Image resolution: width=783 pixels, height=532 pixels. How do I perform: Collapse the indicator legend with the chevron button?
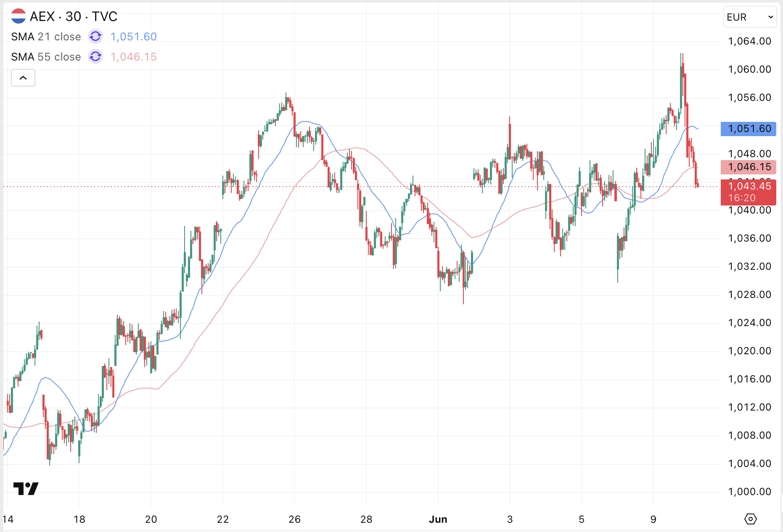[x=23, y=78]
